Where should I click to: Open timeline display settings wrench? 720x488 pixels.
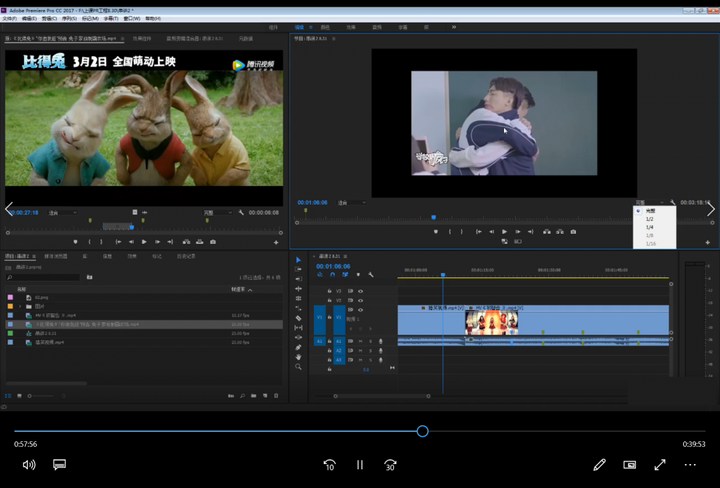point(371,275)
